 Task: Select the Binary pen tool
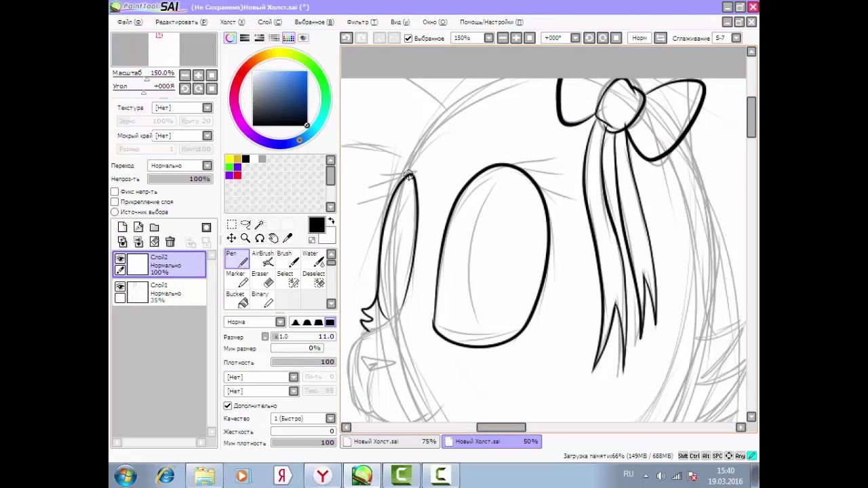coord(262,299)
